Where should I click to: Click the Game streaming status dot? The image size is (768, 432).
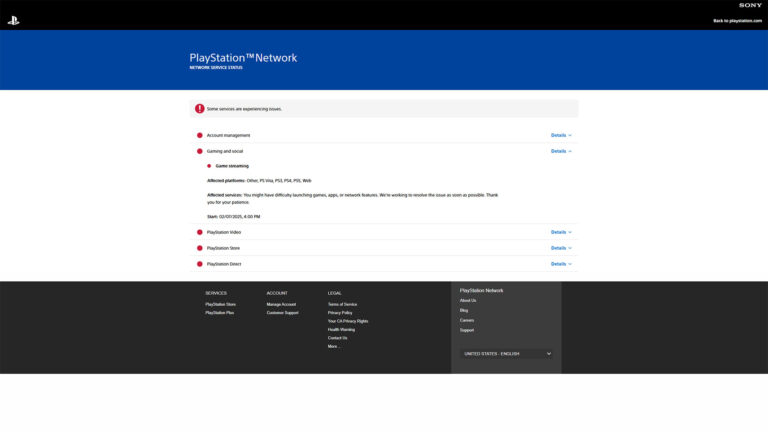pyautogui.click(x=210, y=166)
